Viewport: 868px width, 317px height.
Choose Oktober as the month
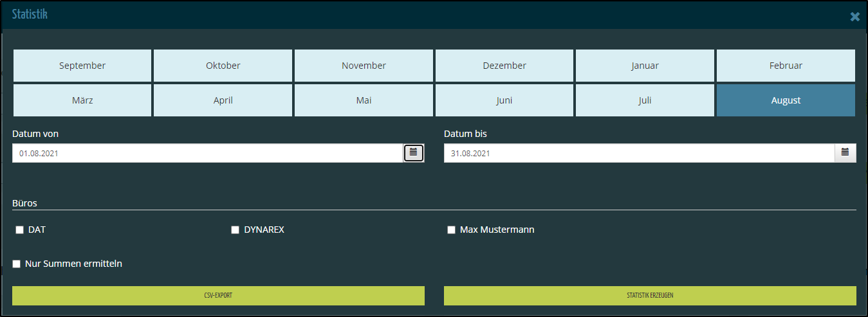pyautogui.click(x=223, y=66)
